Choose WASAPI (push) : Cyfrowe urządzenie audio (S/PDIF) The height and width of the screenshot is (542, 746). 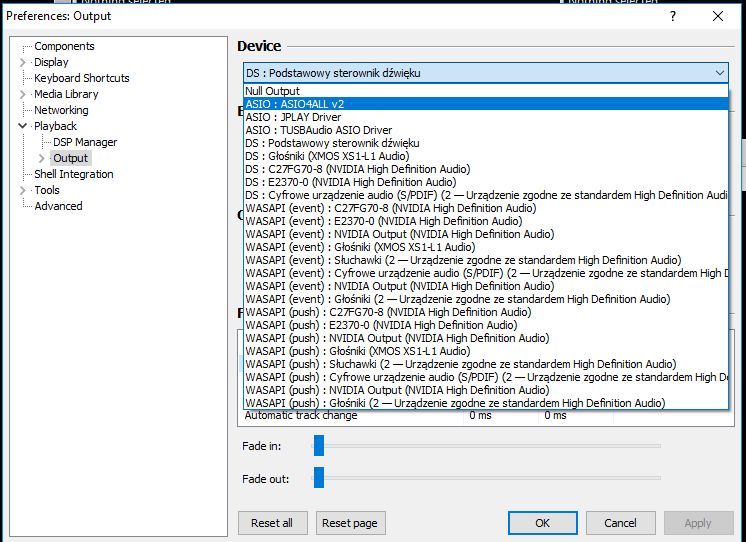pos(486,377)
